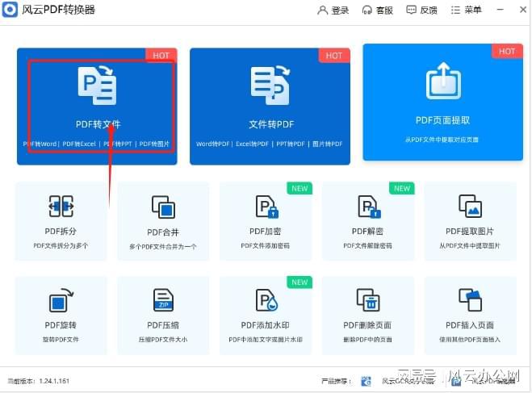Open the PDF解密 unlock icon
This screenshot has width=532, height=393.
click(x=369, y=207)
